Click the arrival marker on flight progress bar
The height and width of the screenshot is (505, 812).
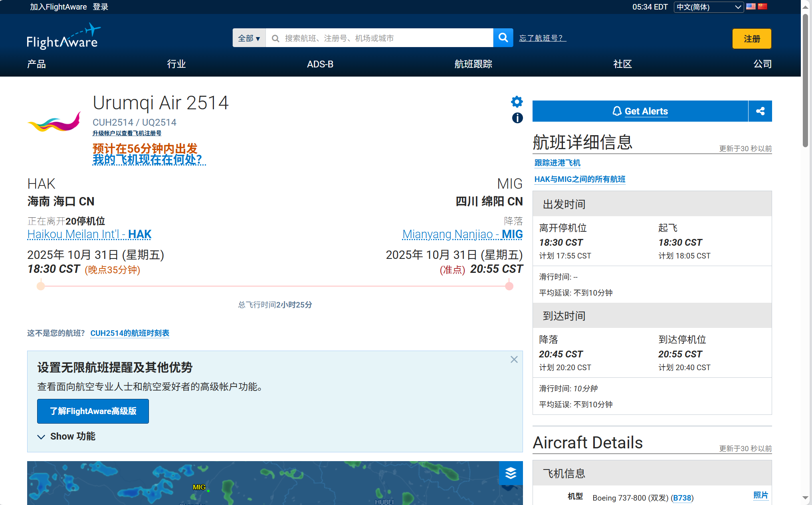[x=509, y=286]
